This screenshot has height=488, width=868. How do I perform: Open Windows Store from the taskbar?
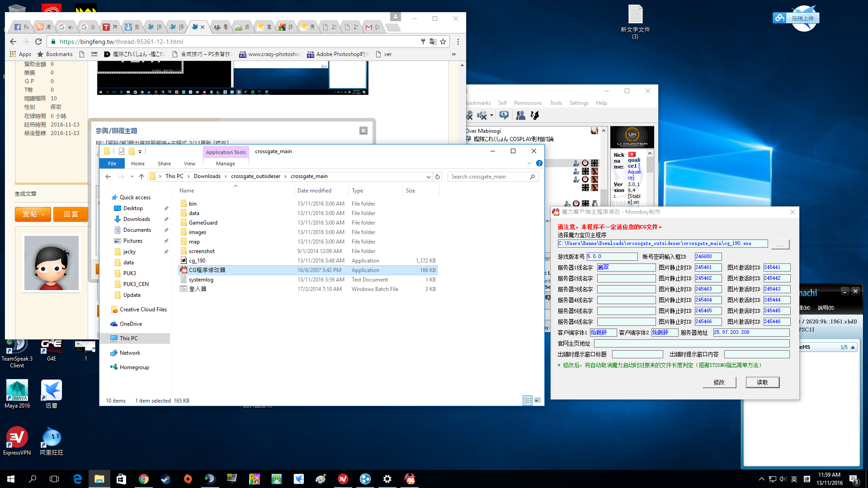(121, 479)
